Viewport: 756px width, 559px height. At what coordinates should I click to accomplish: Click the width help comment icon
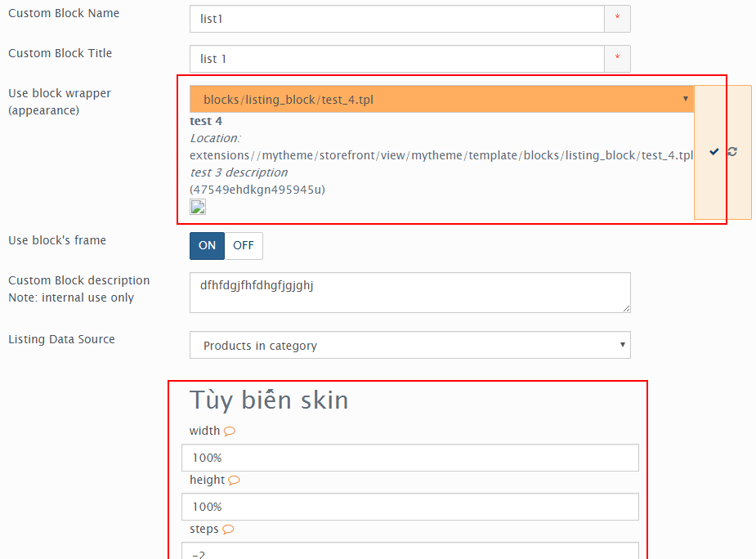(230, 432)
